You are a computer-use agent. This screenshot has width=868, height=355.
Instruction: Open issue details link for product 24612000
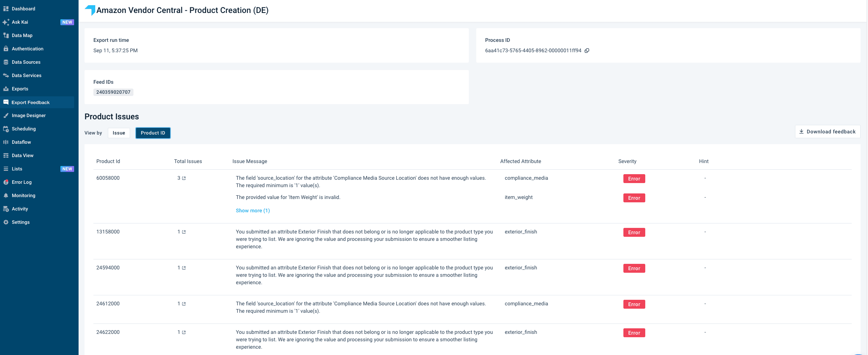tap(184, 304)
